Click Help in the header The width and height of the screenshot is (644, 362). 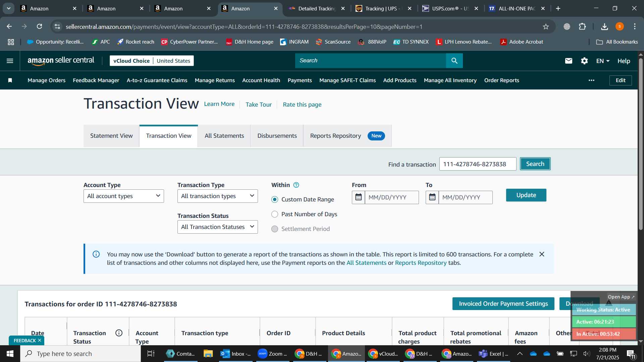(624, 61)
